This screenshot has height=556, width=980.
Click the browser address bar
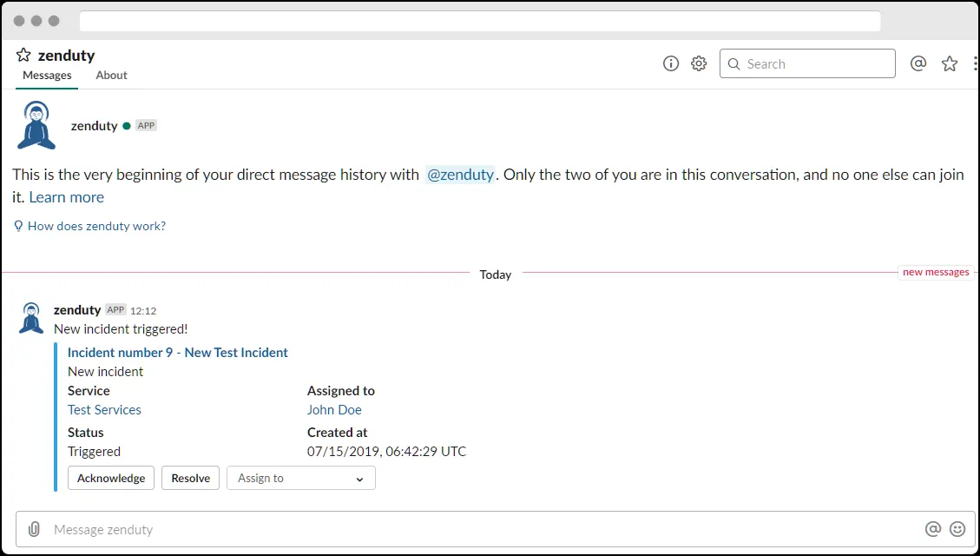click(x=480, y=21)
